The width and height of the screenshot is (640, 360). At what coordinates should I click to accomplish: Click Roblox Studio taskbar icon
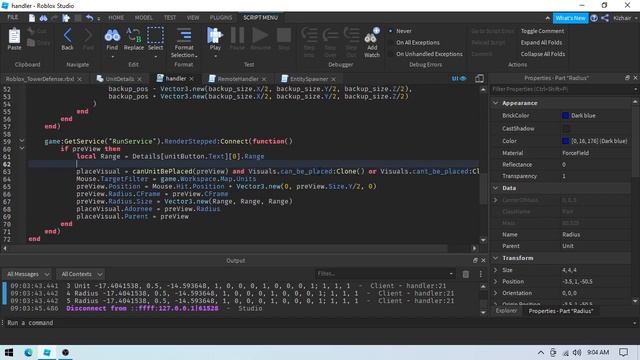[47, 352]
